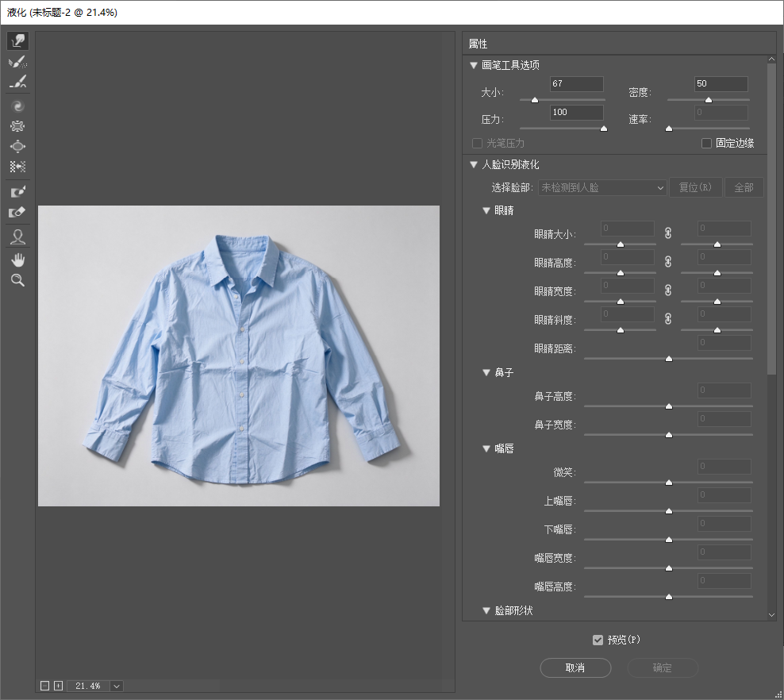Open the zoom percentage dropdown
784x700 pixels.
117,686
